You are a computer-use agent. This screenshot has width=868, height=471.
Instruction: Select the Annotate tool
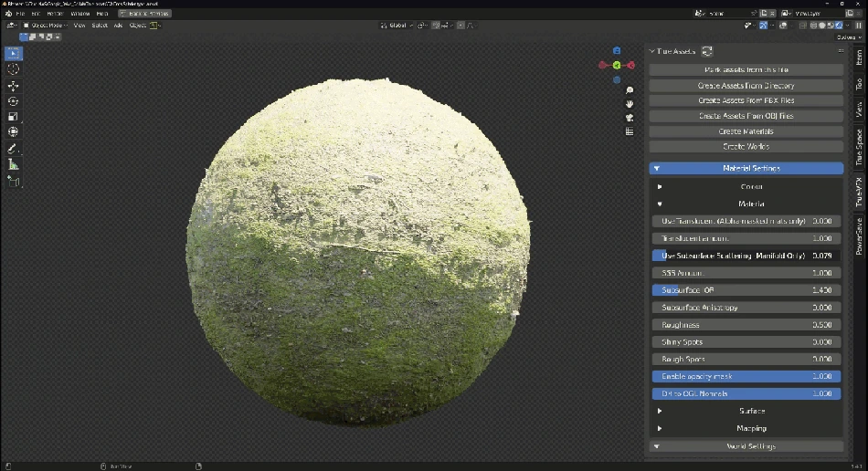tap(14, 148)
